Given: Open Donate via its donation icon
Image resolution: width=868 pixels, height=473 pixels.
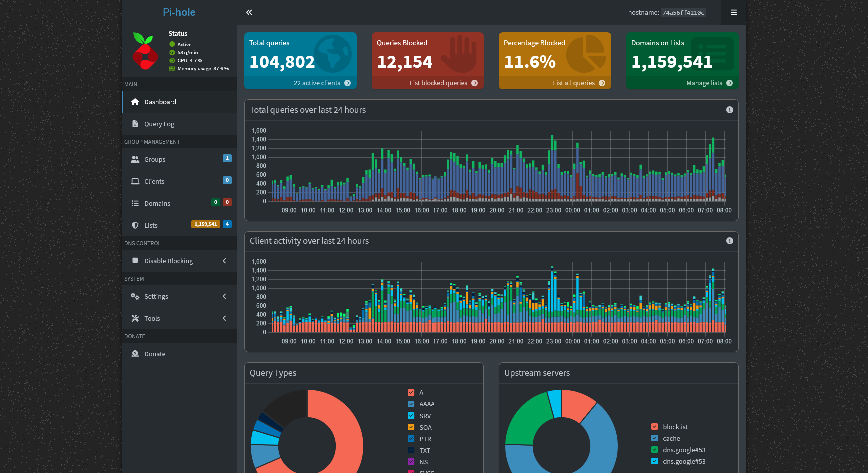Looking at the screenshot, I should tap(135, 354).
